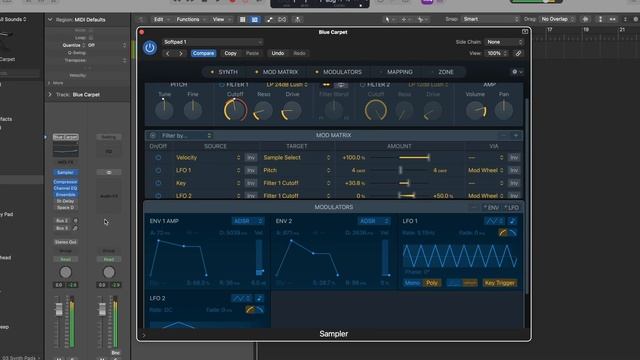The width and height of the screenshot is (640, 360).
Task: Click the Mod Matrix remove row minus icon
Action: point(504,135)
